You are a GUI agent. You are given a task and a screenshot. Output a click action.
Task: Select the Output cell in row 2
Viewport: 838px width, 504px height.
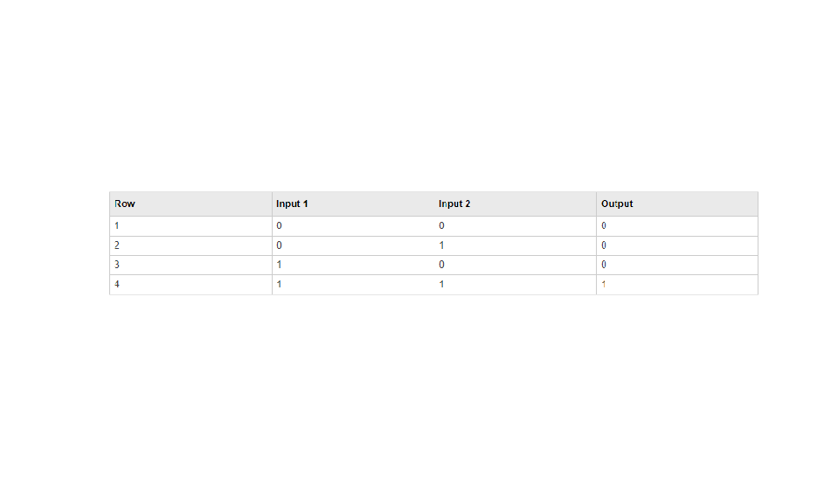click(604, 245)
